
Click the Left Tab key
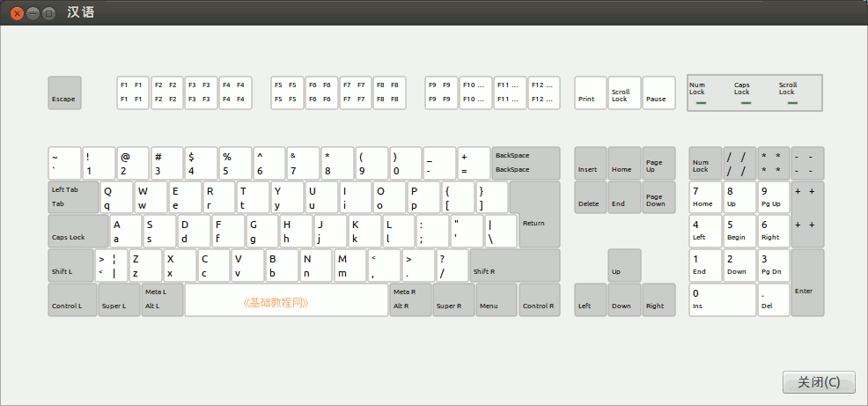point(74,197)
